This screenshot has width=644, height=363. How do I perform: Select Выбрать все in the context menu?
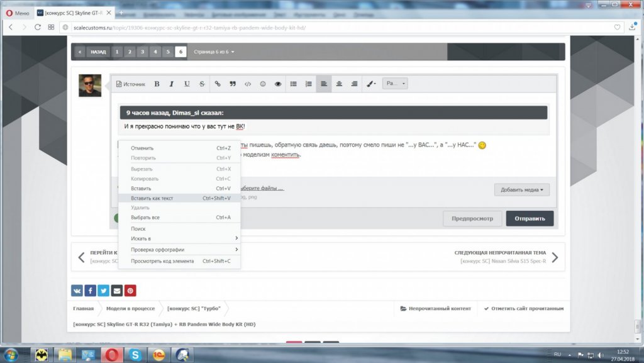[145, 218]
